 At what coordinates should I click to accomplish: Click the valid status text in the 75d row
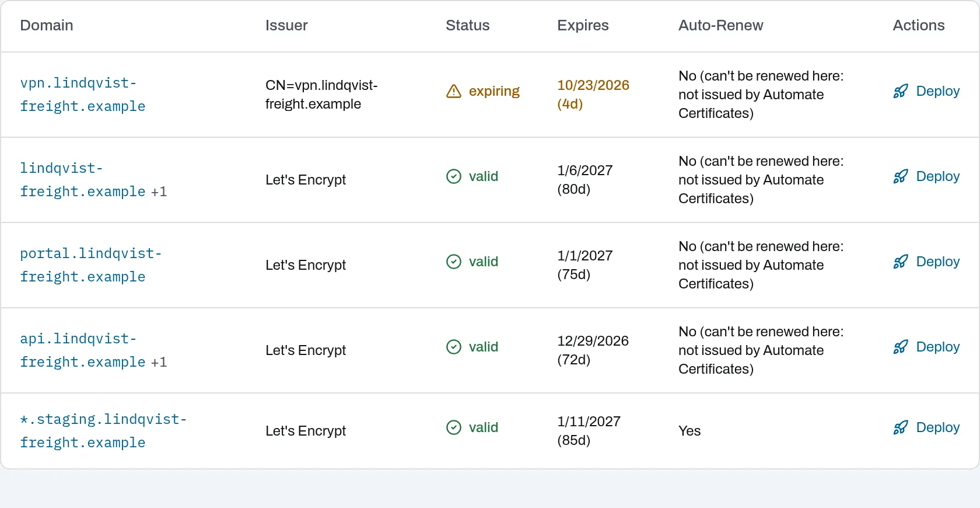[x=484, y=262]
